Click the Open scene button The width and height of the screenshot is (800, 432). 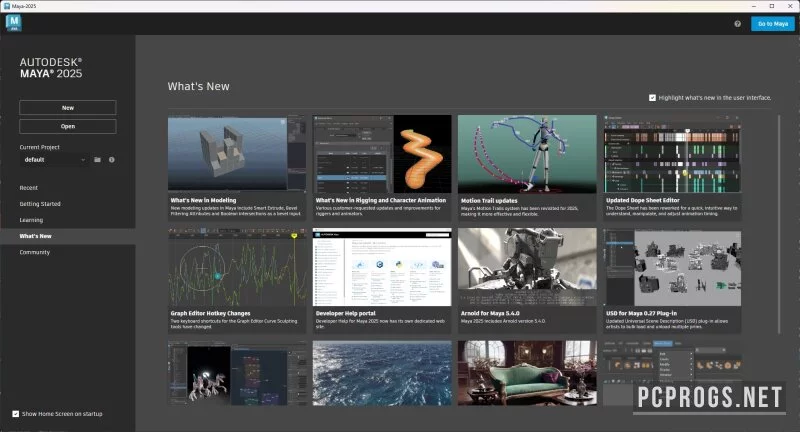(68, 126)
